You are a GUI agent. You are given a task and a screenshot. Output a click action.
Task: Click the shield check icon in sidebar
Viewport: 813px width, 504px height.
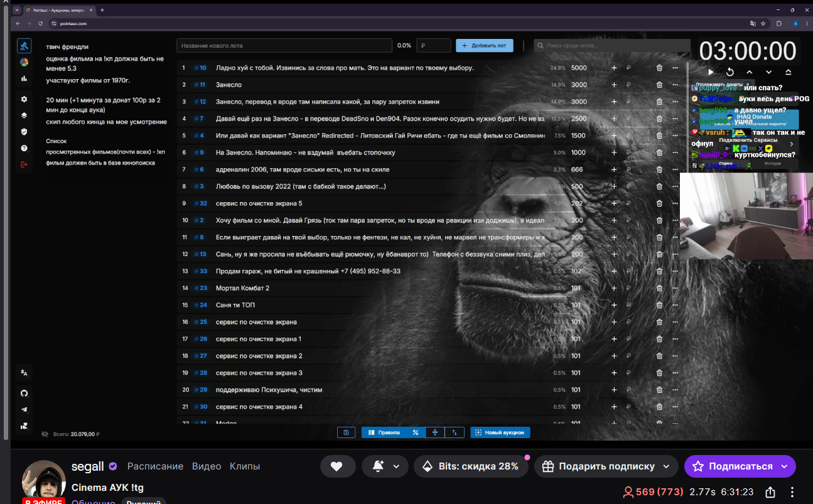click(24, 132)
